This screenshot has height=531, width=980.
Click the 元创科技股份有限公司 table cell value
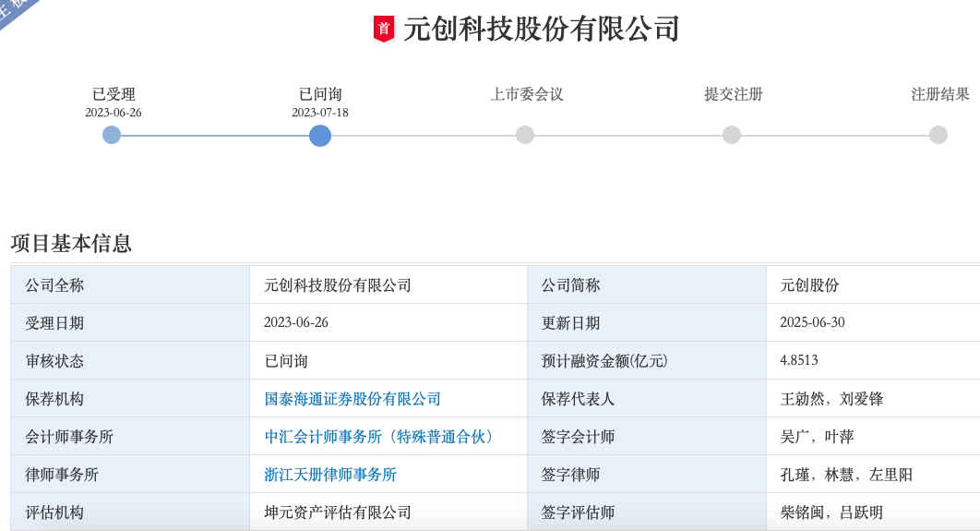pyautogui.click(x=388, y=285)
